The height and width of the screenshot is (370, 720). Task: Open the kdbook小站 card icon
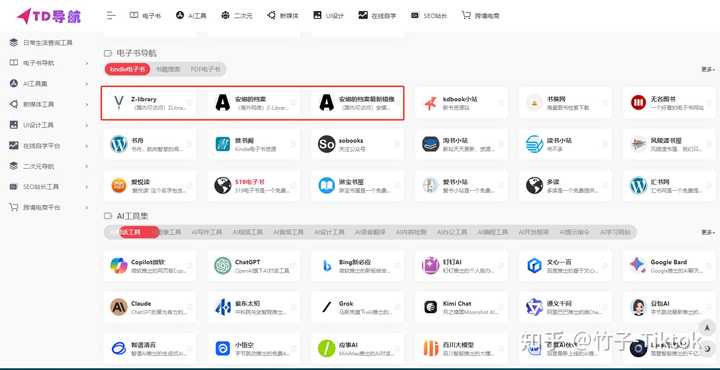(x=430, y=103)
